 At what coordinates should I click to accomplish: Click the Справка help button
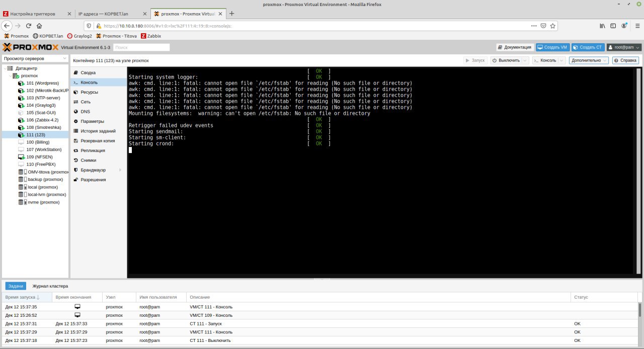point(625,60)
